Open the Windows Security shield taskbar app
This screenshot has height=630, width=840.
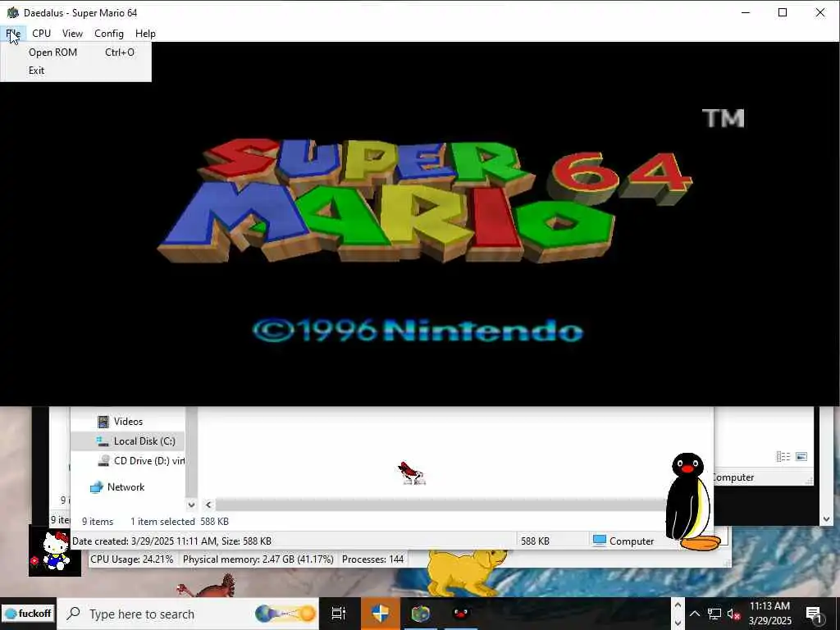[381, 614]
